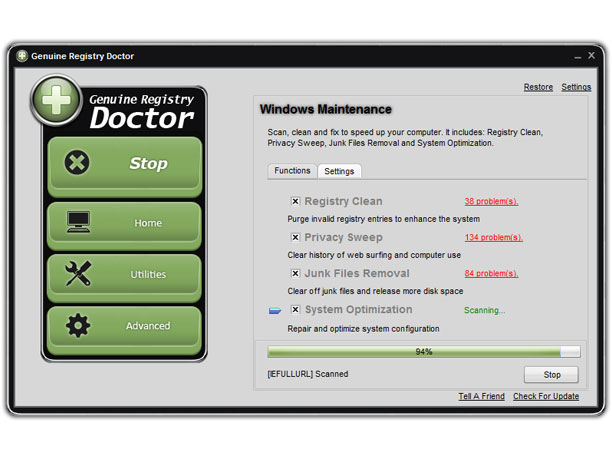Click the Windows Maintenance heading

tap(326, 109)
